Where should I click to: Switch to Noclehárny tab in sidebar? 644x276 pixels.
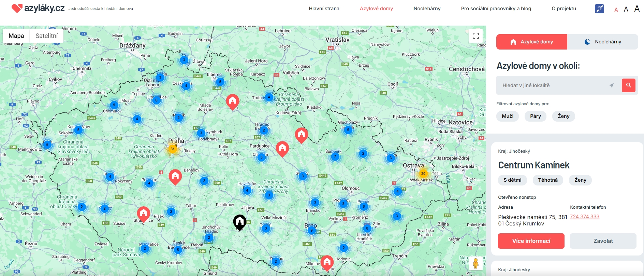pyautogui.click(x=603, y=42)
